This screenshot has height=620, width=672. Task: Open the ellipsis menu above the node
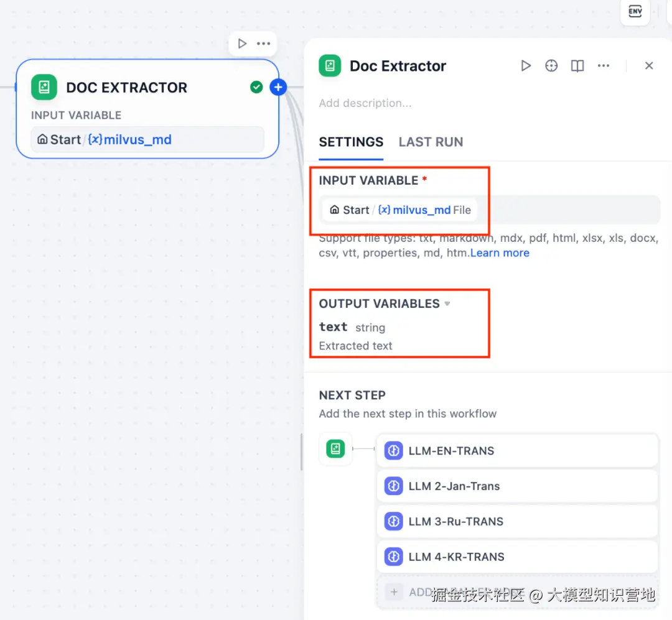tap(263, 44)
